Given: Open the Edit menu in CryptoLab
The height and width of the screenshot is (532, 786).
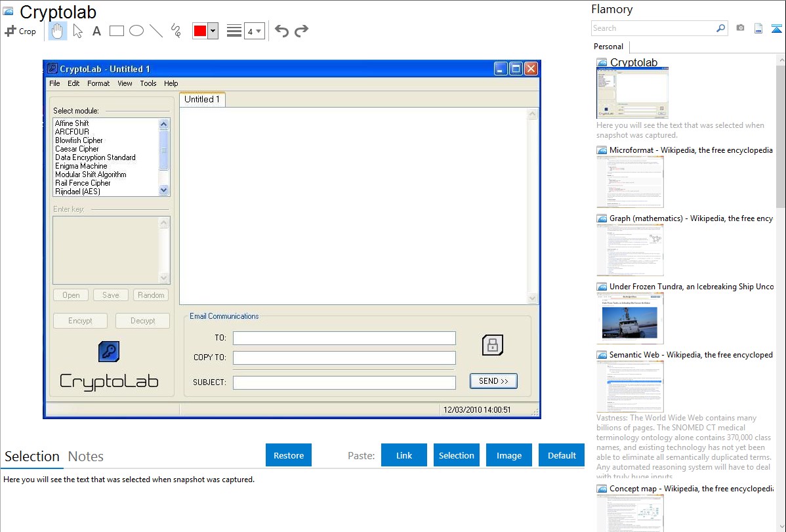Looking at the screenshot, I should pos(73,83).
